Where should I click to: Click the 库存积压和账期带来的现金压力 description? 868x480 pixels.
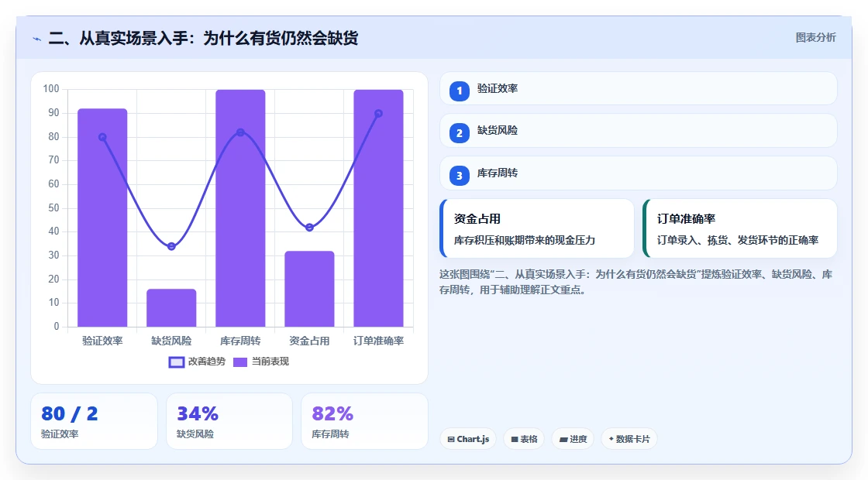pyautogui.click(x=524, y=240)
